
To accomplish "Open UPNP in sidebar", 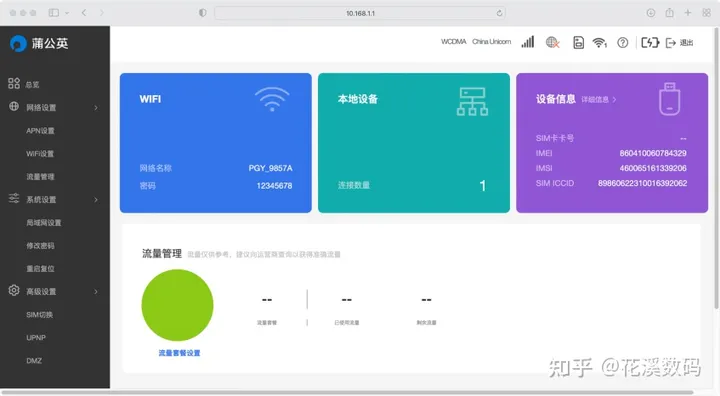I will coord(36,338).
